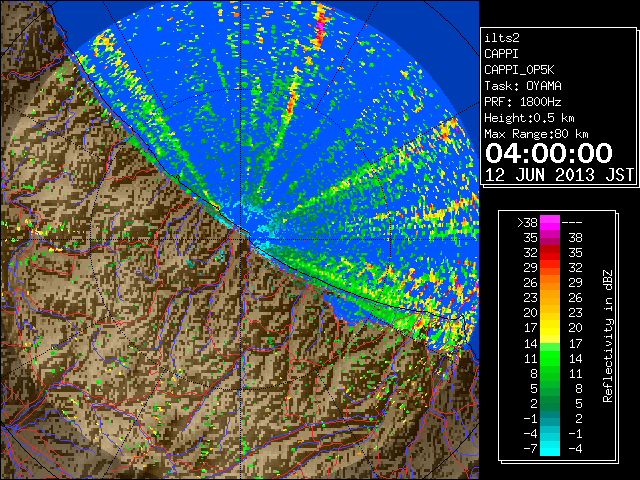
Task: Pick the yellow 17 to 20 legend swatch
Action: (550, 328)
